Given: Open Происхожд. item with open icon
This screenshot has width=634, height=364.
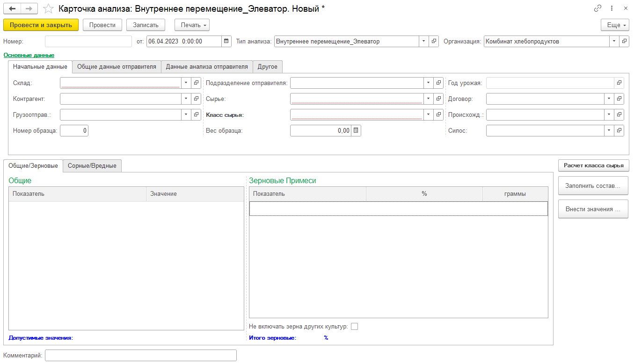Looking at the screenshot, I should tap(619, 114).
